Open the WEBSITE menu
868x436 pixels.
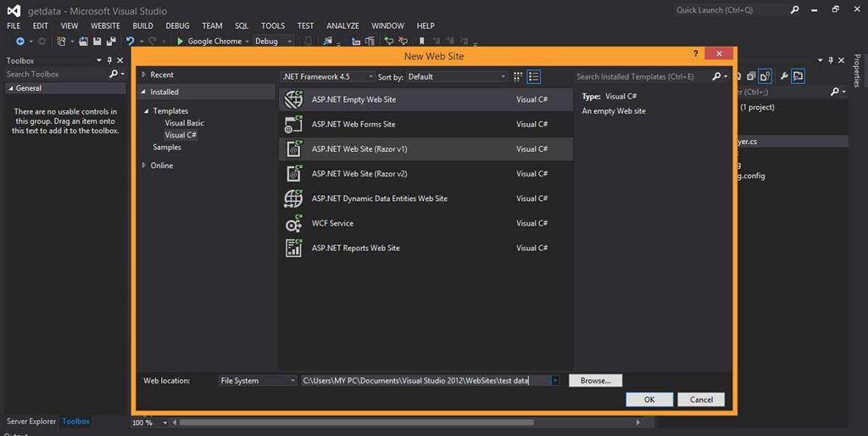point(105,25)
